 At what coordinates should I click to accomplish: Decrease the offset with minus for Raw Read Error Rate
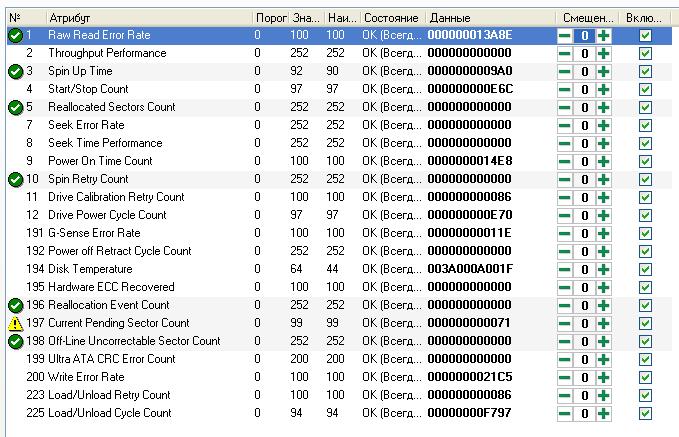coord(565,36)
